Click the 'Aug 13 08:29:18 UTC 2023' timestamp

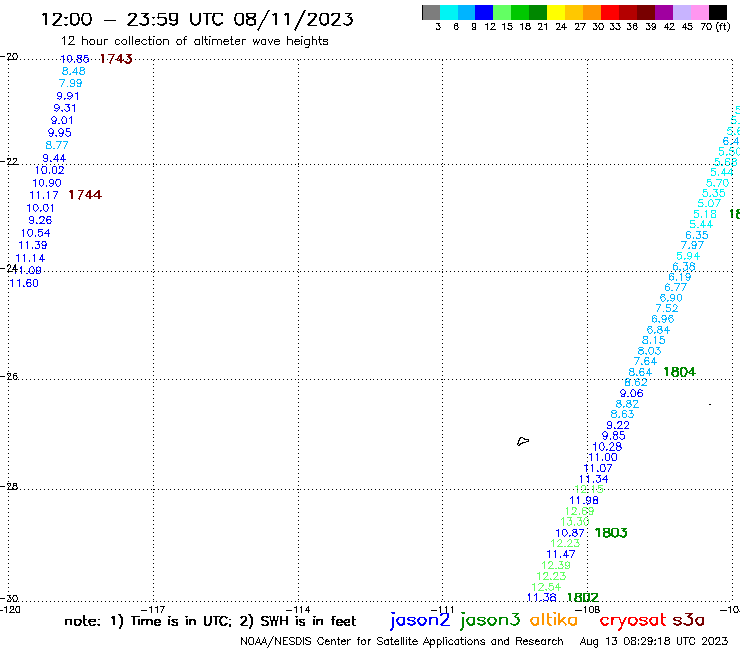(654, 641)
